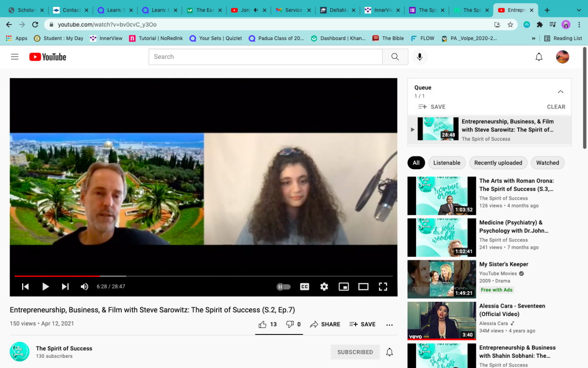The image size is (588, 368).
Task: Open more actions ellipsis under video
Action: coord(390,325)
